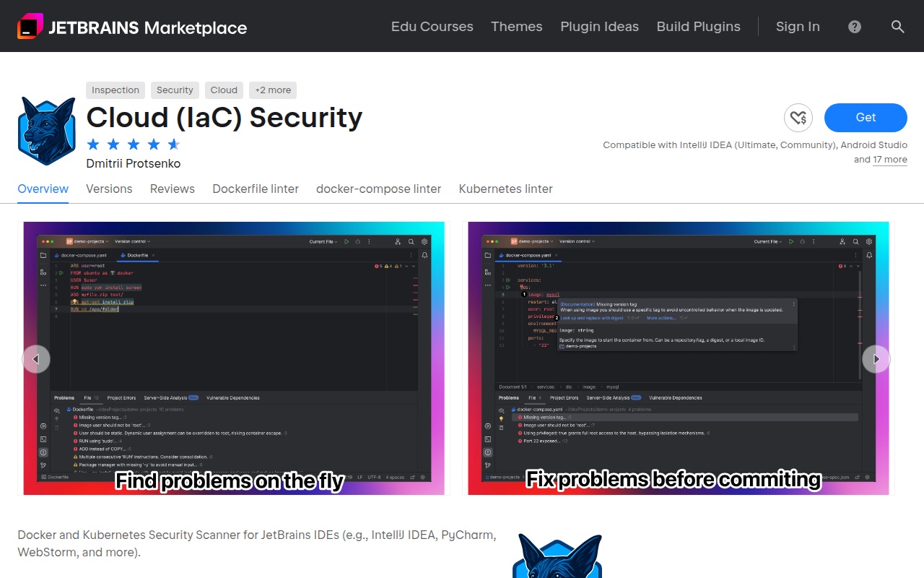The width and height of the screenshot is (924, 578).
Task: Click the Cloud Security plugin dog logo
Action: (x=47, y=131)
